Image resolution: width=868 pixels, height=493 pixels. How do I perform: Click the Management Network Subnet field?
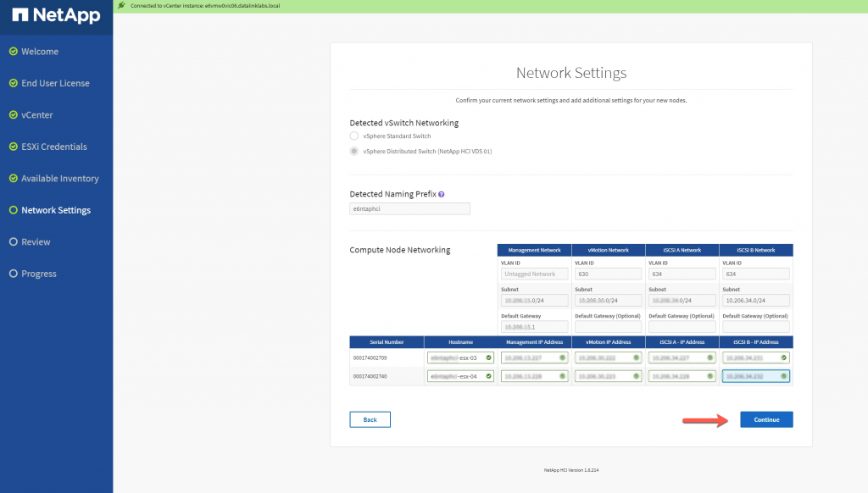534,301
